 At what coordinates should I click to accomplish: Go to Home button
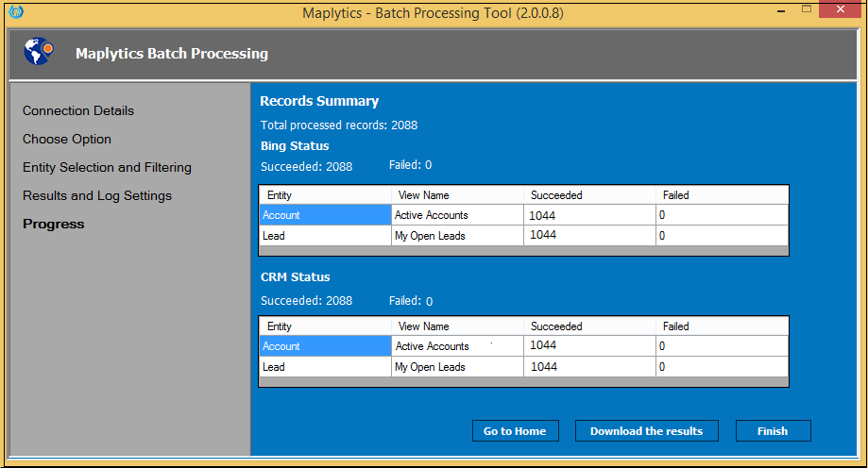coord(515,431)
